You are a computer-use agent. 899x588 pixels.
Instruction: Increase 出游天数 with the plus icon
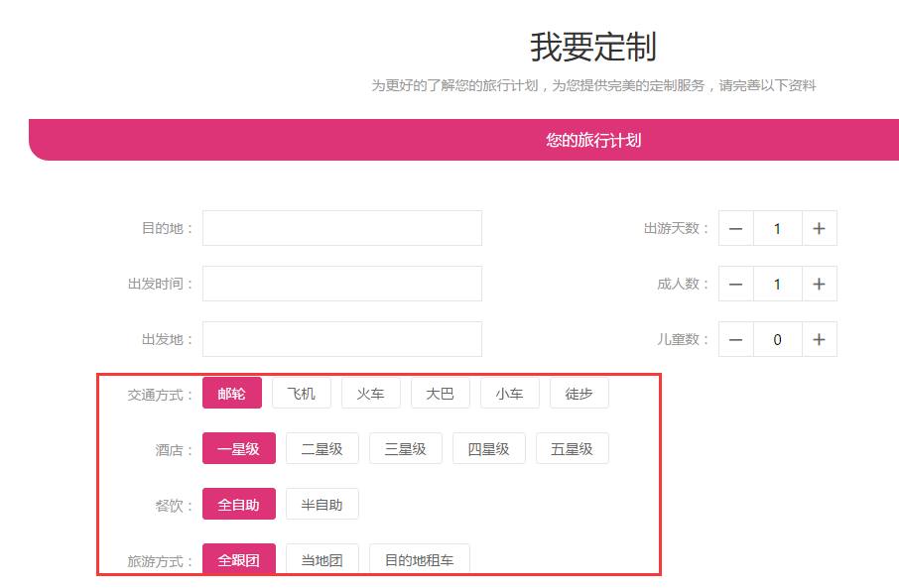pyautogui.click(x=819, y=228)
